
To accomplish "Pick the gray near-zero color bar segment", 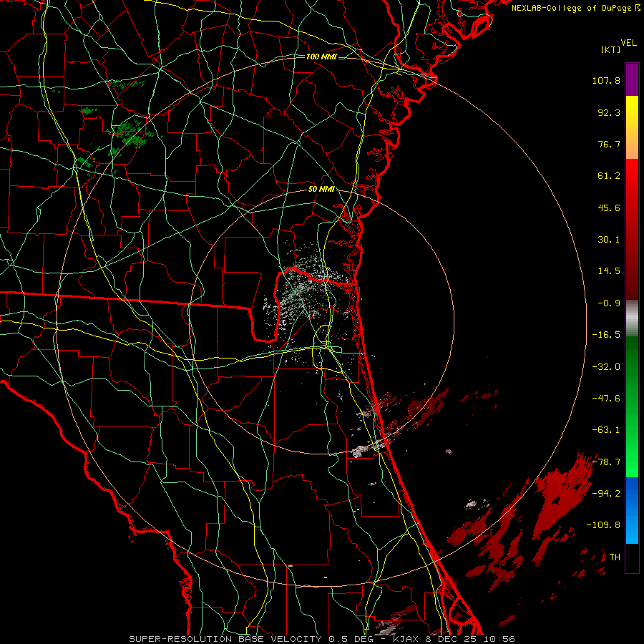I will point(632,318).
